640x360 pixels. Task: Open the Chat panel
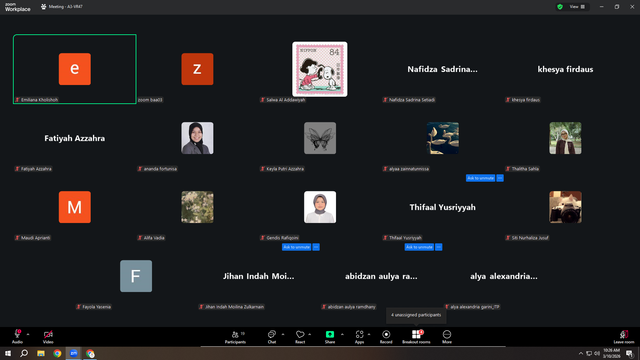point(272,337)
